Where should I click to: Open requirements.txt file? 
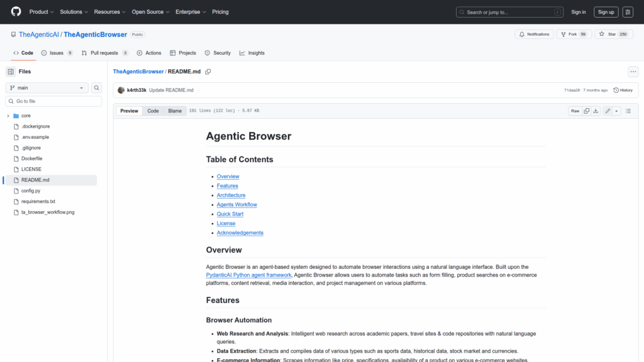click(38, 202)
